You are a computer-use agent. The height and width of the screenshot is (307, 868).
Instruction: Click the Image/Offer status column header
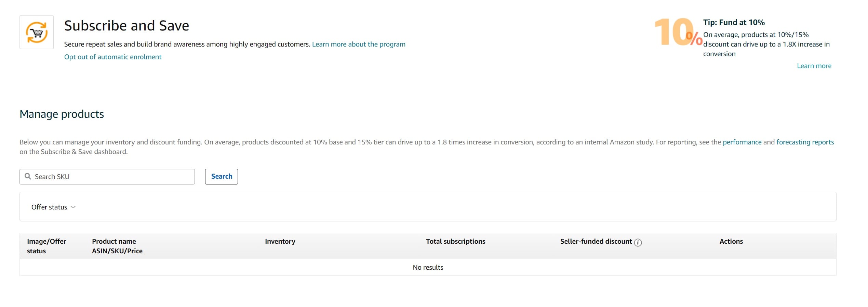coord(46,246)
